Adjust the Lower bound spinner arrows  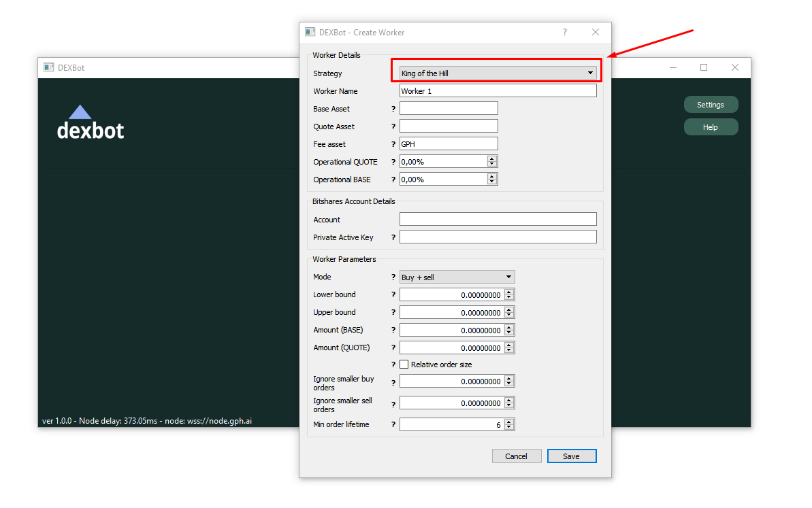coord(509,294)
